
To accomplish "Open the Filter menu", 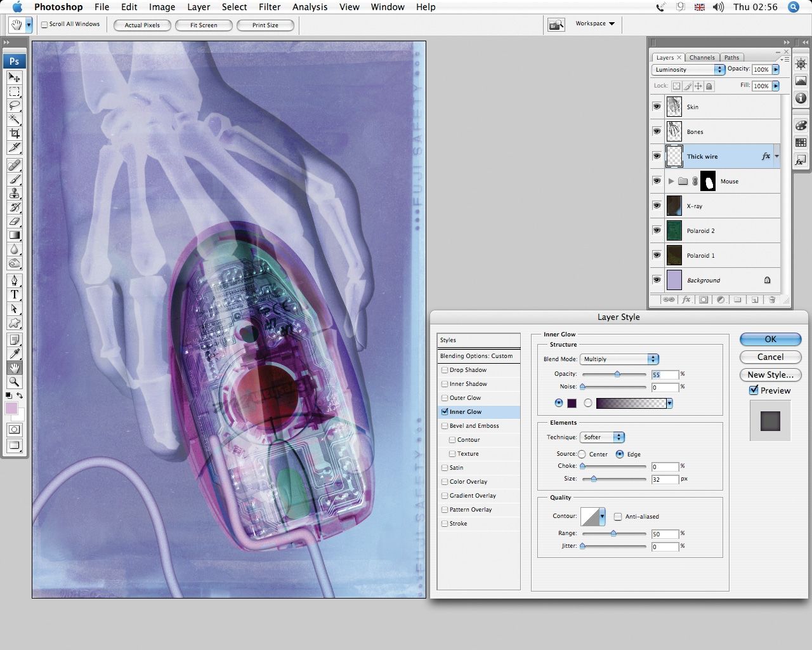I will click(x=270, y=7).
